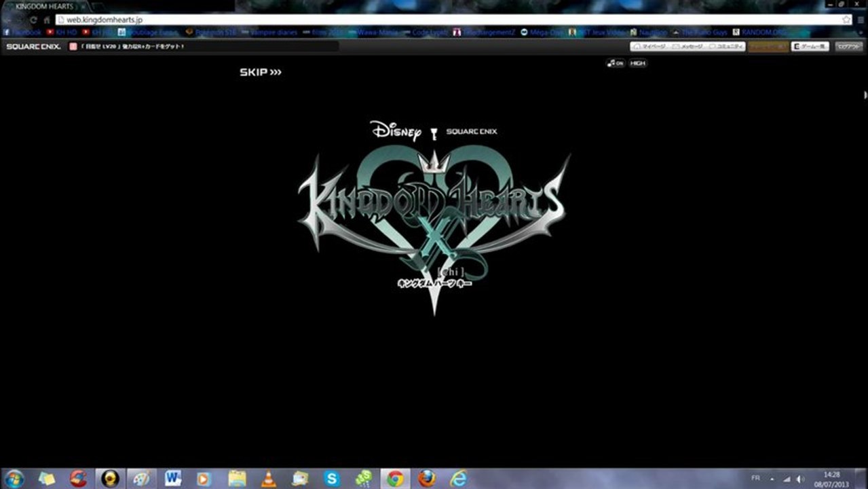The height and width of the screenshot is (489, 868).
Task: Open Internet Explorer from taskbar
Action: pos(459,478)
